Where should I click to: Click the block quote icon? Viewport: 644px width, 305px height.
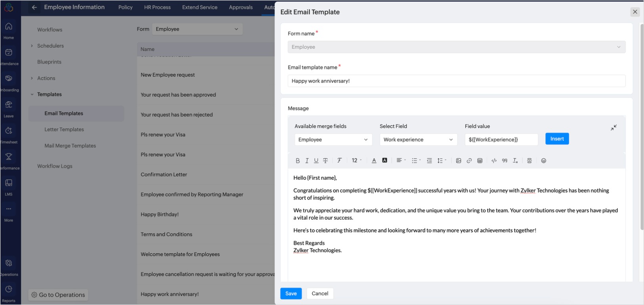coord(504,161)
